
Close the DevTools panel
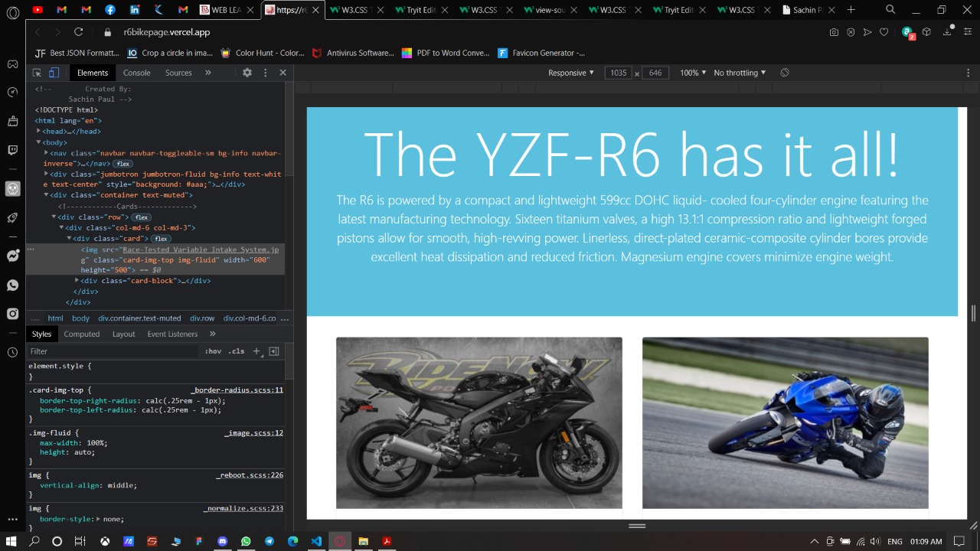tap(283, 73)
